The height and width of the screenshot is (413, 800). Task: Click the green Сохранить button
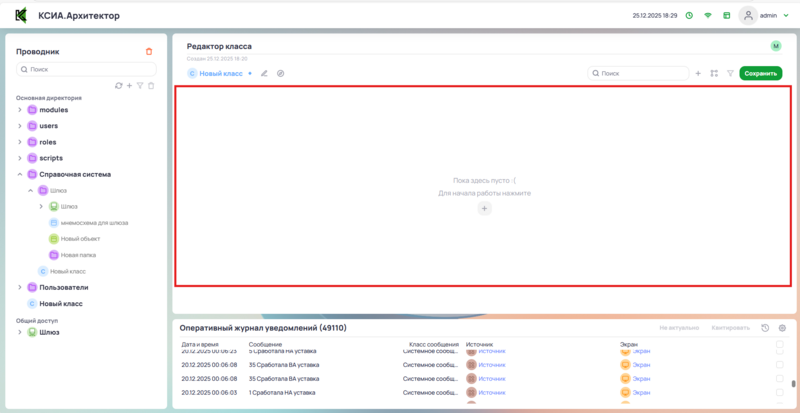coord(760,73)
